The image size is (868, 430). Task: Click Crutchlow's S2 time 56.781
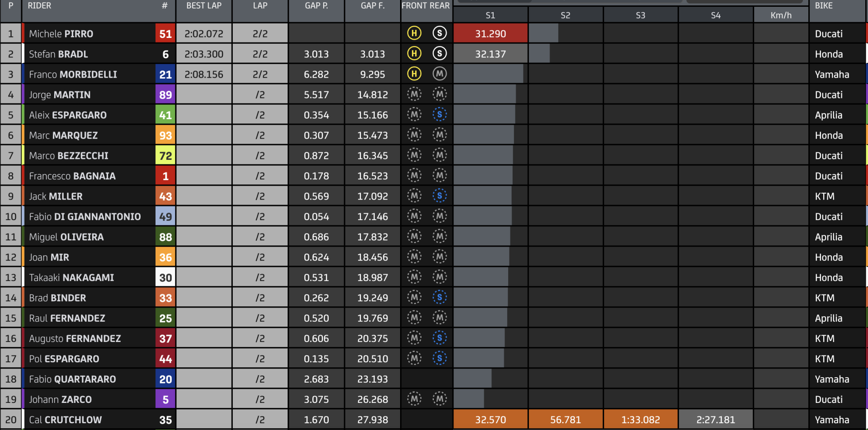(566, 420)
